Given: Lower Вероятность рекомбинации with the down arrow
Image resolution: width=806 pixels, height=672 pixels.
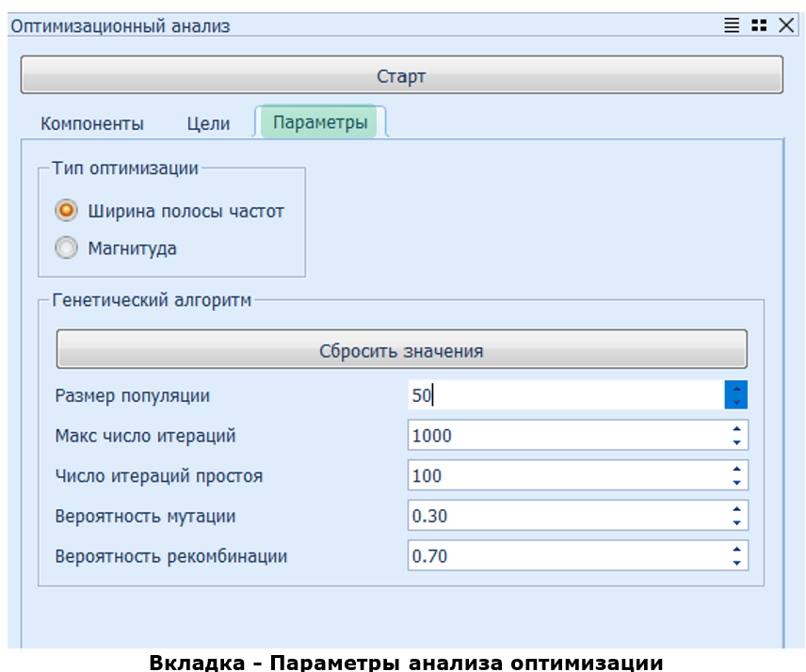Looking at the screenshot, I should (736, 563).
